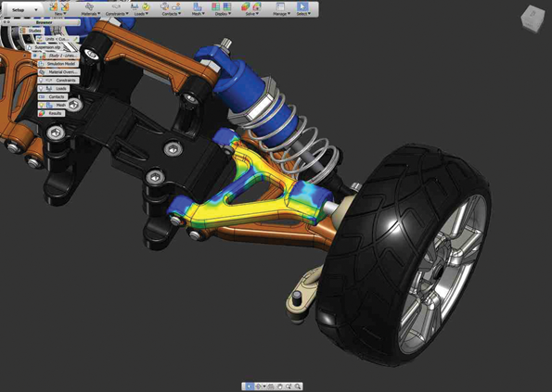This screenshot has width=552, height=392.
Task: Click the ViewCube in the corner
Action: [x=533, y=19]
